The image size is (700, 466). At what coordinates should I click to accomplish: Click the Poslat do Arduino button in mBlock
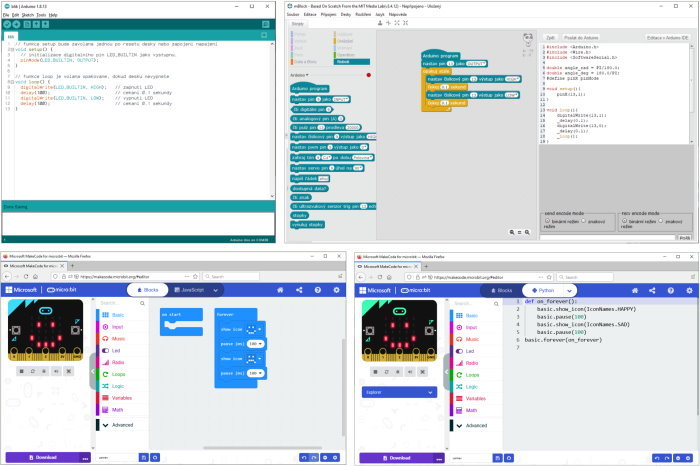[581, 38]
